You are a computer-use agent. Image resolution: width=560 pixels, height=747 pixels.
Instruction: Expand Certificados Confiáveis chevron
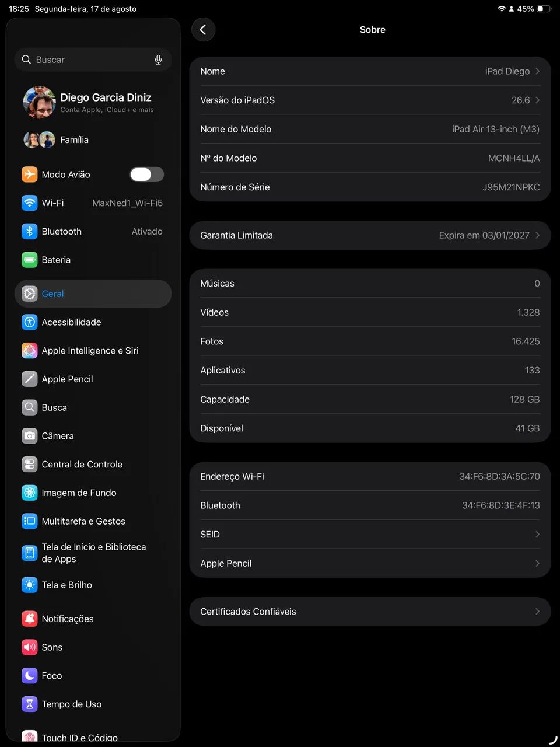tap(537, 612)
